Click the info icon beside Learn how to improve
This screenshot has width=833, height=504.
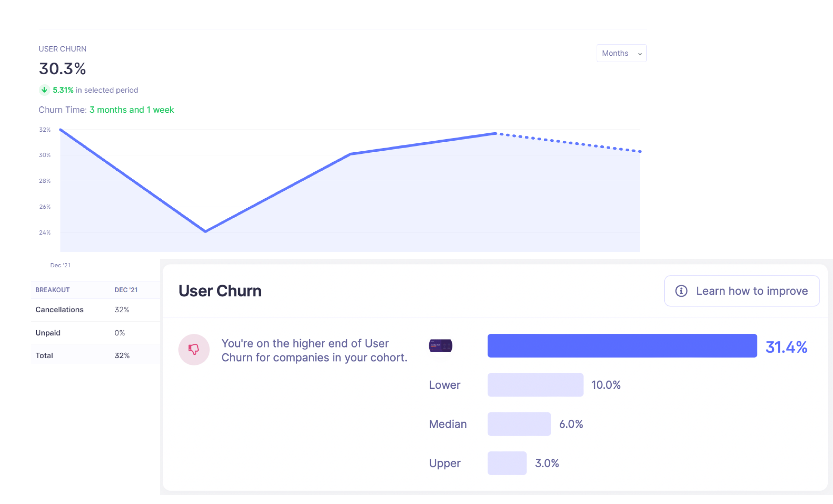[x=681, y=291]
